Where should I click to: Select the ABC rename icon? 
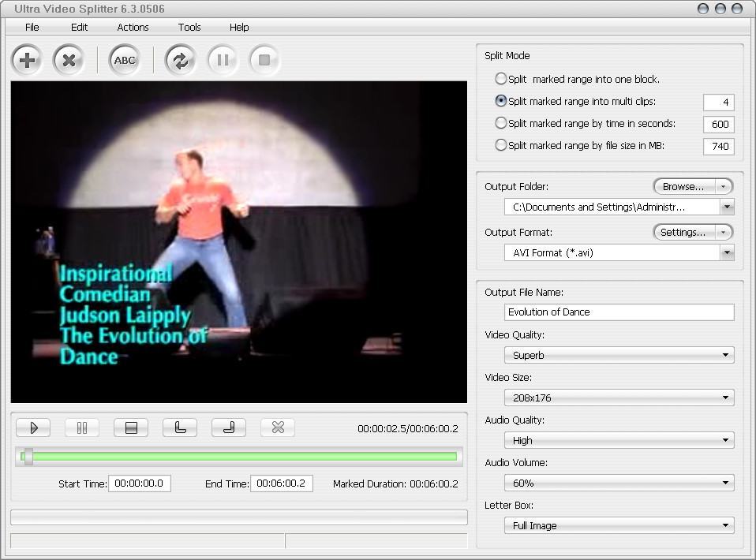(124, 60)
